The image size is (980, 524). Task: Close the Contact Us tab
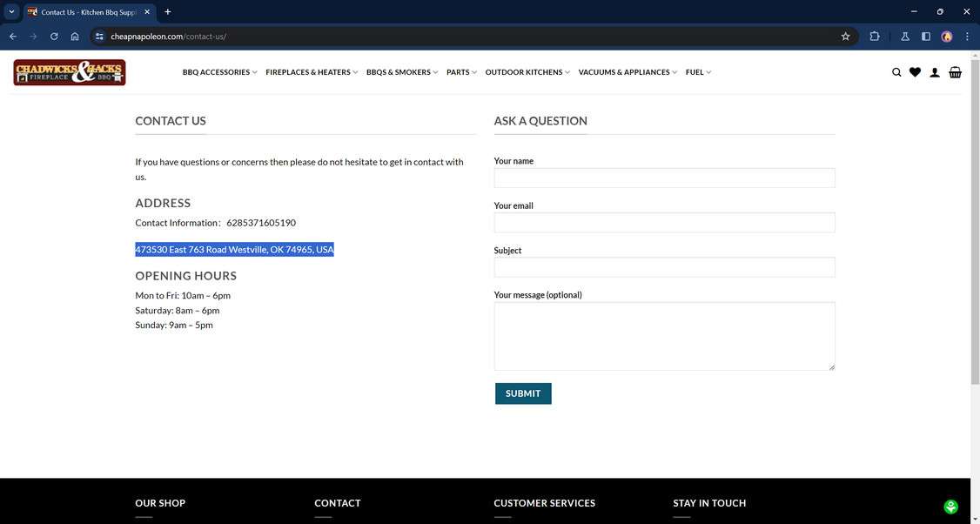(147, 12)
